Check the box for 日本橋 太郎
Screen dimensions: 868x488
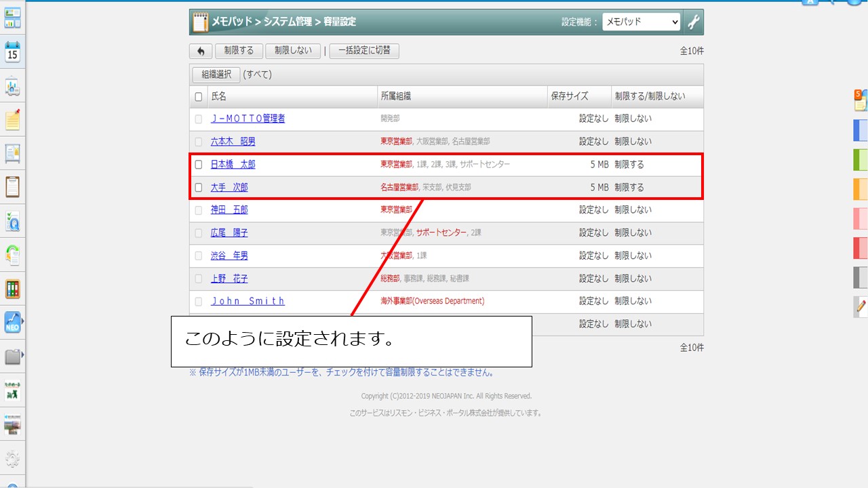[x=199, y=165]
